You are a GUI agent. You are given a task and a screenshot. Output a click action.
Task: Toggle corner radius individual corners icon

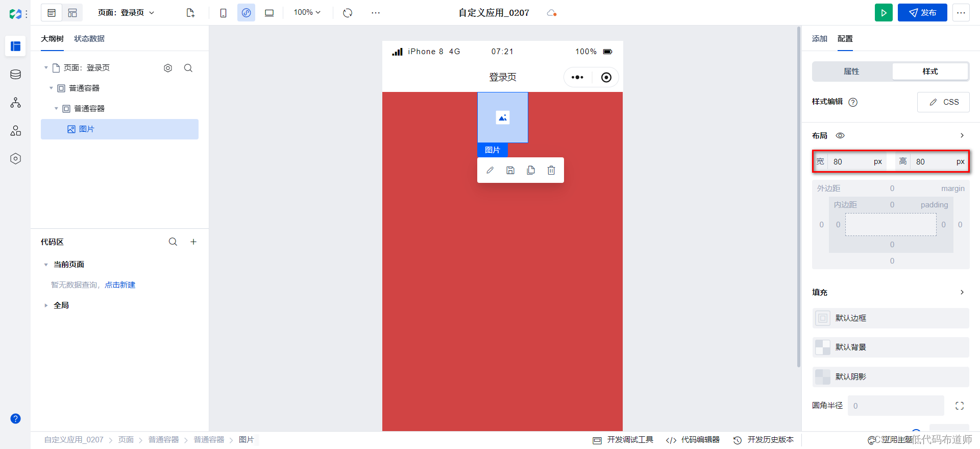[960, 406]
